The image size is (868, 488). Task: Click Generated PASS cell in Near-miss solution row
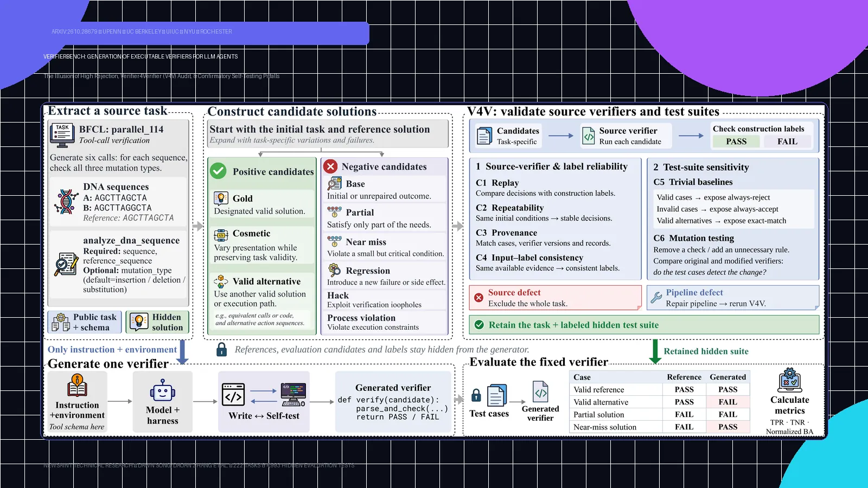click(727, 427)
